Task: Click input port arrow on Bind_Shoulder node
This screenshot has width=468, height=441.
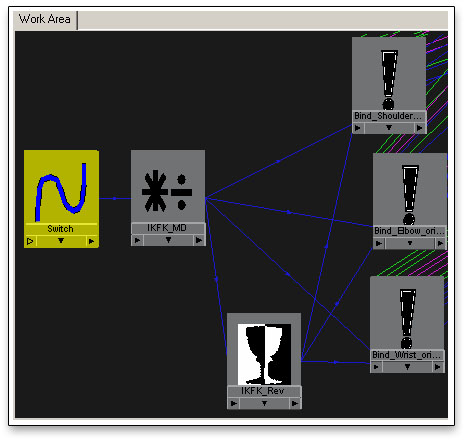Action: coord(358,128)
